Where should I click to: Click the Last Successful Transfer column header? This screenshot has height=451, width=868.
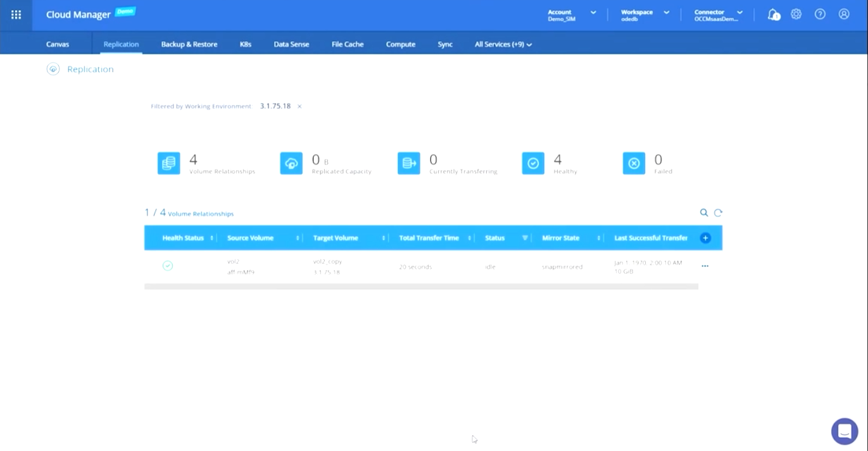pos(651,238)
